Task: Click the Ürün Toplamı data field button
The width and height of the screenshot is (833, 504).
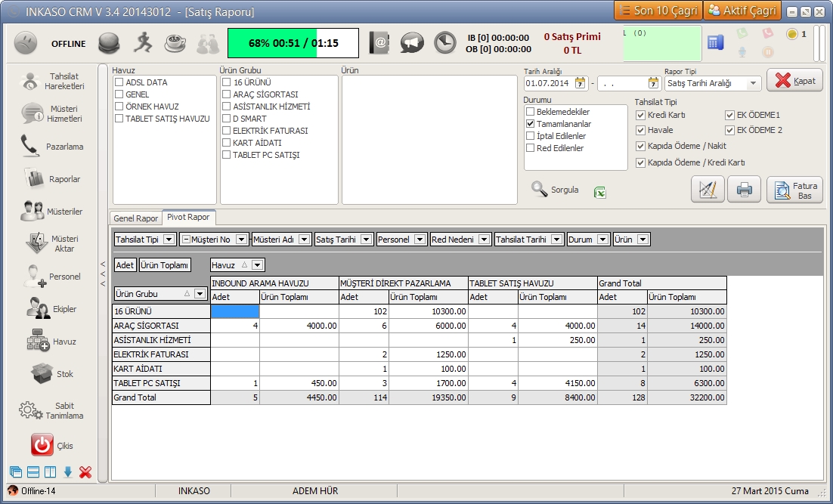Action: click(x=165, y=265)
